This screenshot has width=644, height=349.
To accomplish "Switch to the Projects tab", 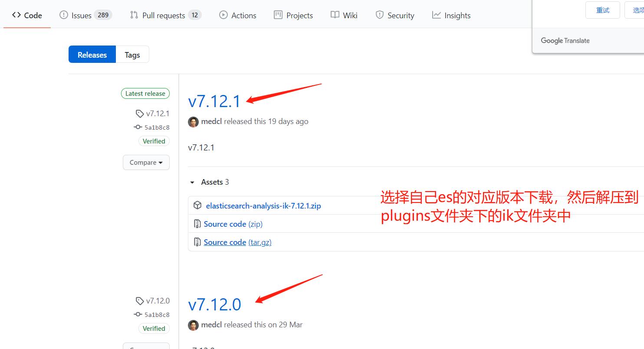I will [x=293, y=15].
